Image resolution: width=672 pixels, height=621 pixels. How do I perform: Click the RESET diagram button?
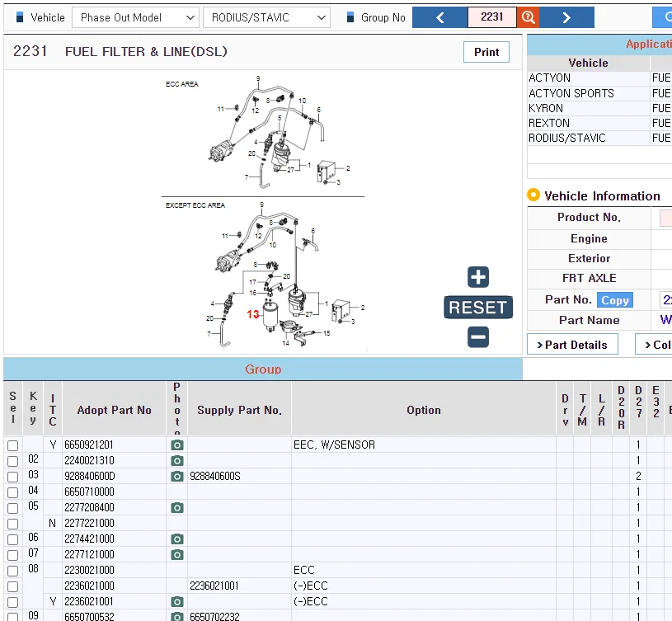point(478,308)
